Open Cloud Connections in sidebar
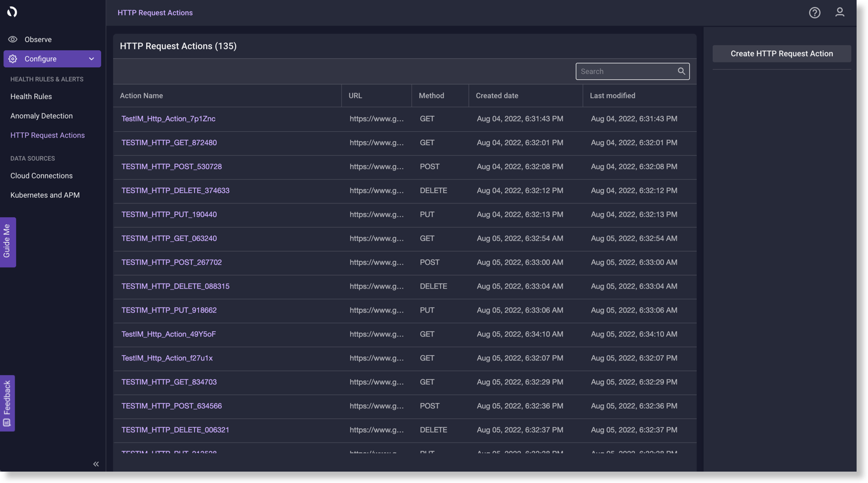 point(42,176)
